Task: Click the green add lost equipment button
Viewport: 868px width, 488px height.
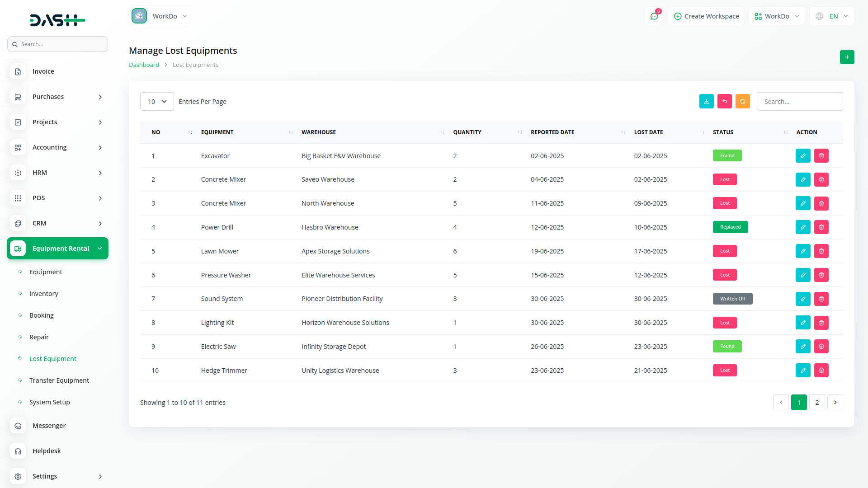Action: click(847, 57)
